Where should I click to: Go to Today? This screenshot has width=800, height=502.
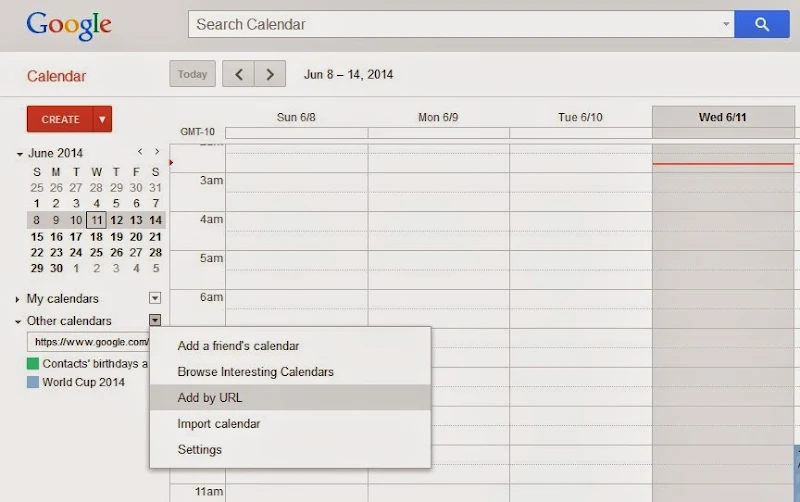[192, 74]
